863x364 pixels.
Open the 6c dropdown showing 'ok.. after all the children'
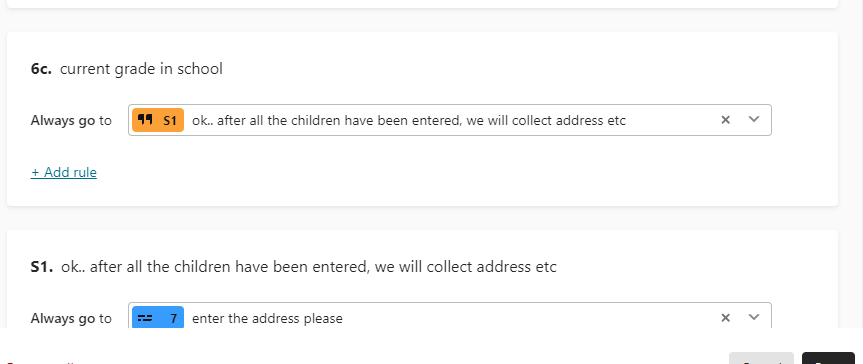coord(450,120)
